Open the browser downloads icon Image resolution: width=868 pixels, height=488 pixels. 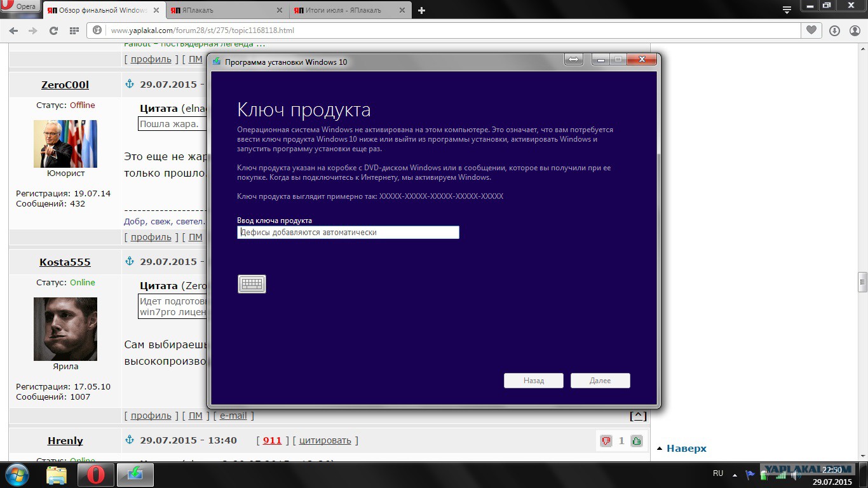click(x=834, y=30)
